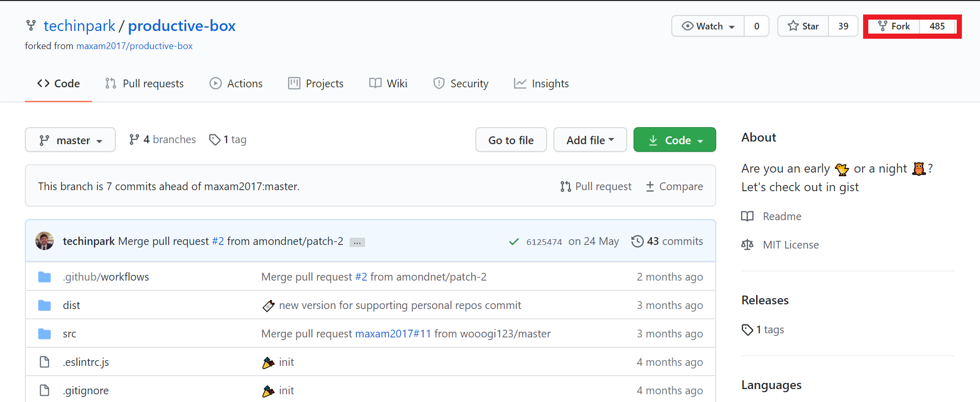Click the fork icon beside repository name
Image resolution: width=980 pixels, height=402 pixels.
[31, 25]
